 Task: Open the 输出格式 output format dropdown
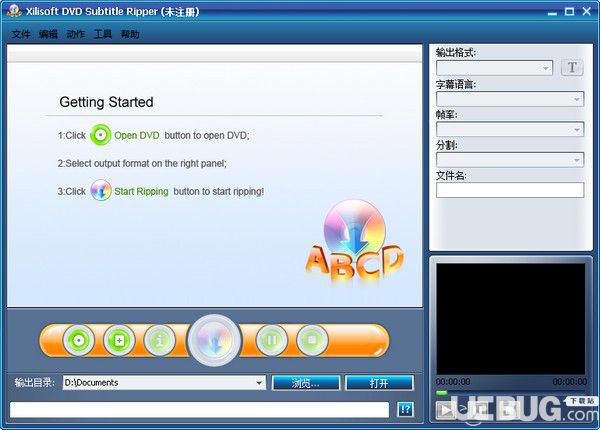point(494,68)
